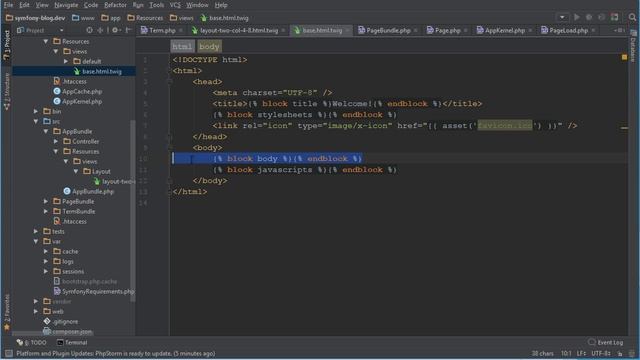This screenshot has width=640, height=360.
Task: Open the Database tool window stripe
Action: point(633,46)
